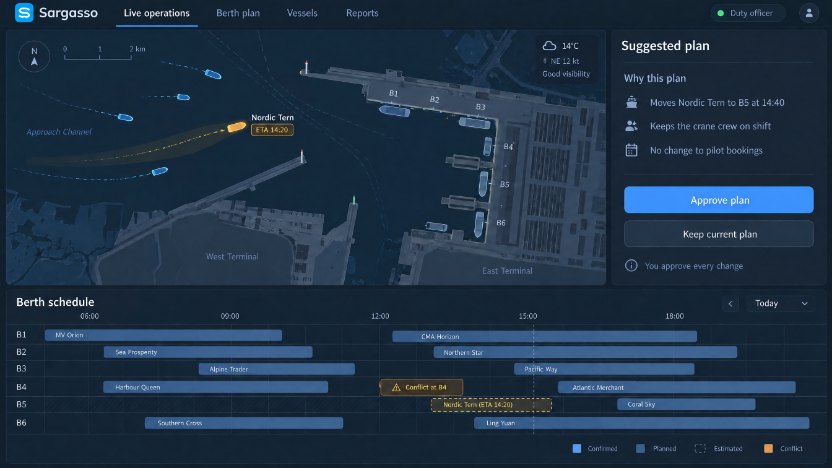Select the Conflict at B4 marker
832x468 pixels.
pos(421,387)
